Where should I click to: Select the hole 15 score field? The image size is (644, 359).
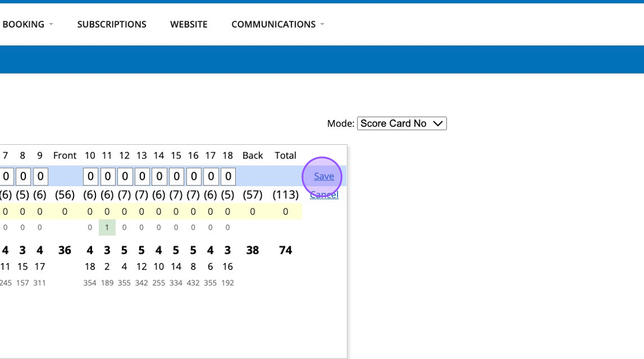tap(177, 176)
